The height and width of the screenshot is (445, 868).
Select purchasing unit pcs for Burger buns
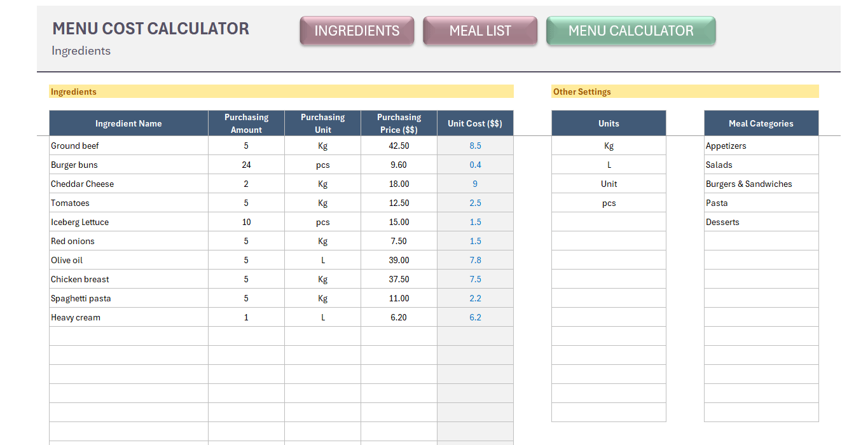(322, 165)
